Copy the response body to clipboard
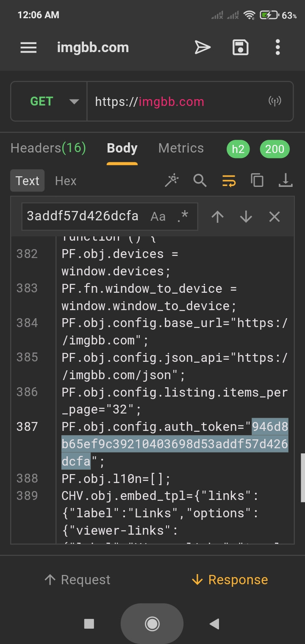This screenshot has width=305, height=644. [x=257, y=181]
